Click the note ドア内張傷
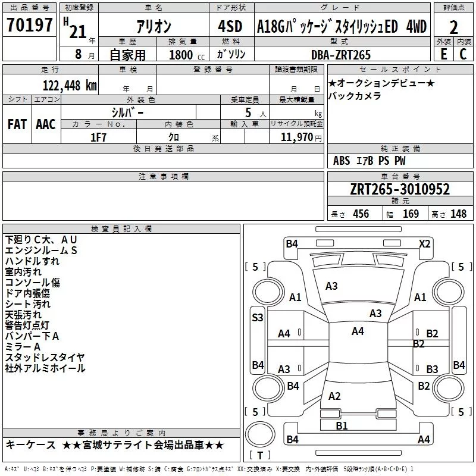The image size is (476, 476). click(27, 293)
